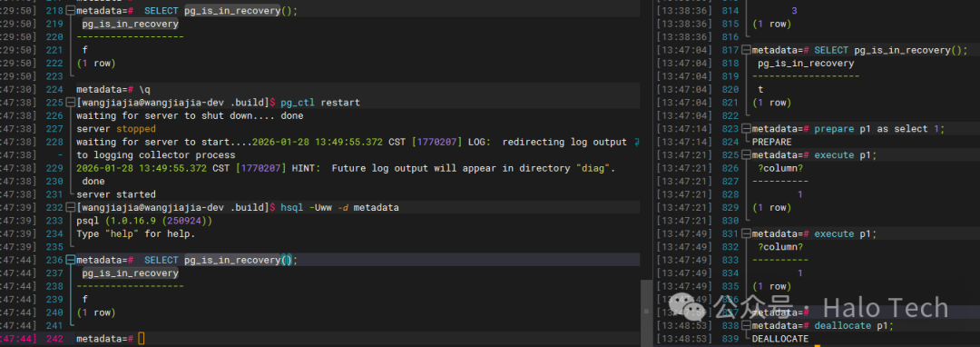Click 'PREPARE' response on line 824
The image size is (980, 347).
[x=772, y=142]
